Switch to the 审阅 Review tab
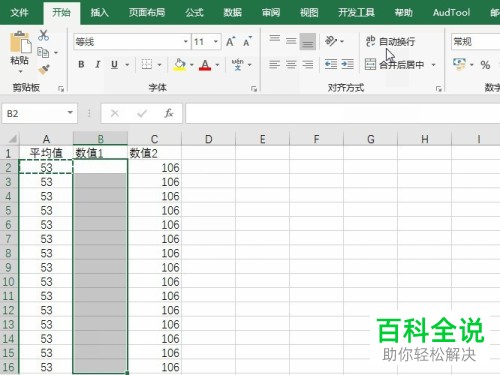Screen dimensions: 500x375 (271, 13)
